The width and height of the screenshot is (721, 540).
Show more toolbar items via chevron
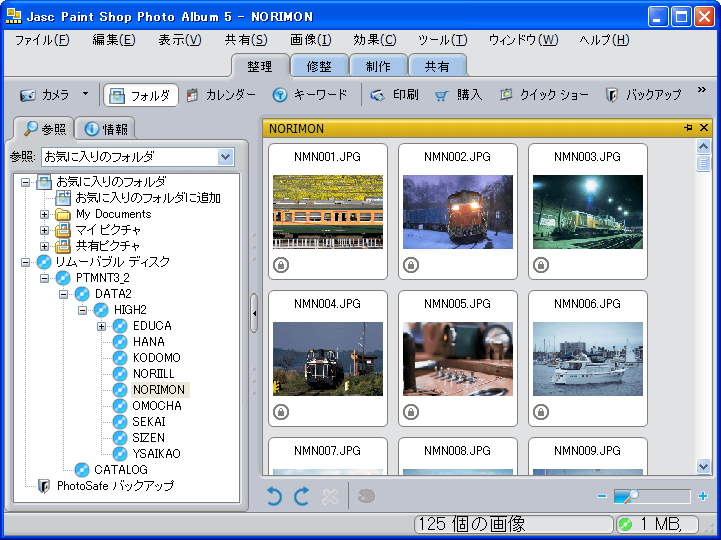[701, 90]
